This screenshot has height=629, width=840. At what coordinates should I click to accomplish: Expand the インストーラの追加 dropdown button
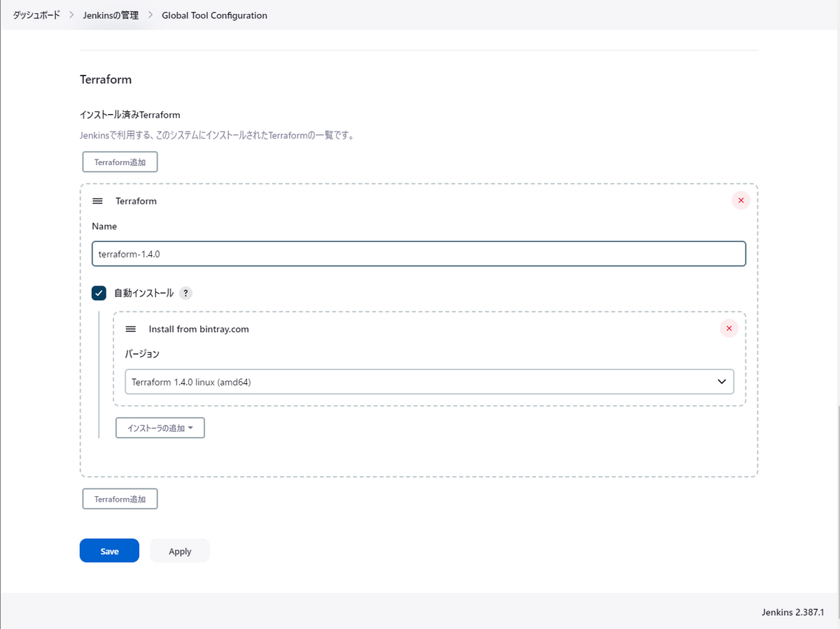click(x=160, y=427)
